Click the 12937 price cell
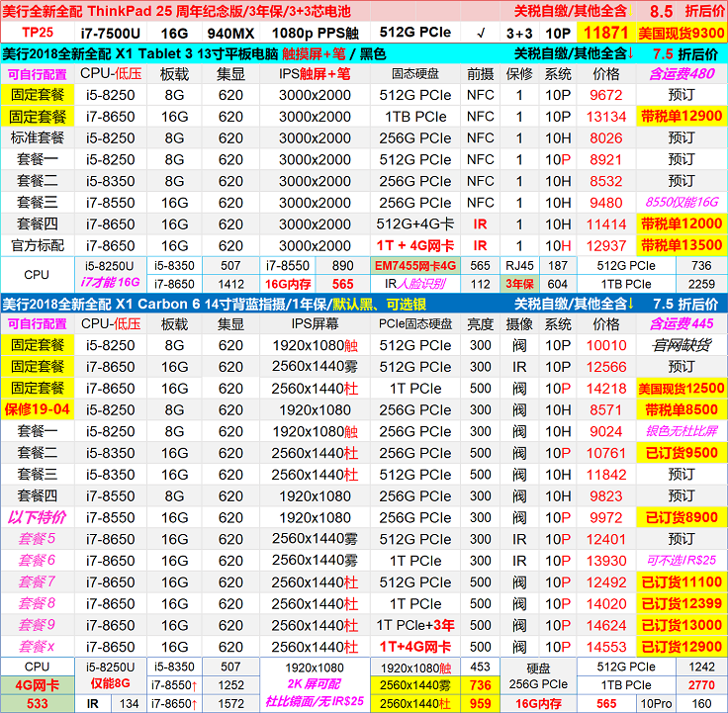The height and width of the screenshot is (713, 728). pos(606,245)
